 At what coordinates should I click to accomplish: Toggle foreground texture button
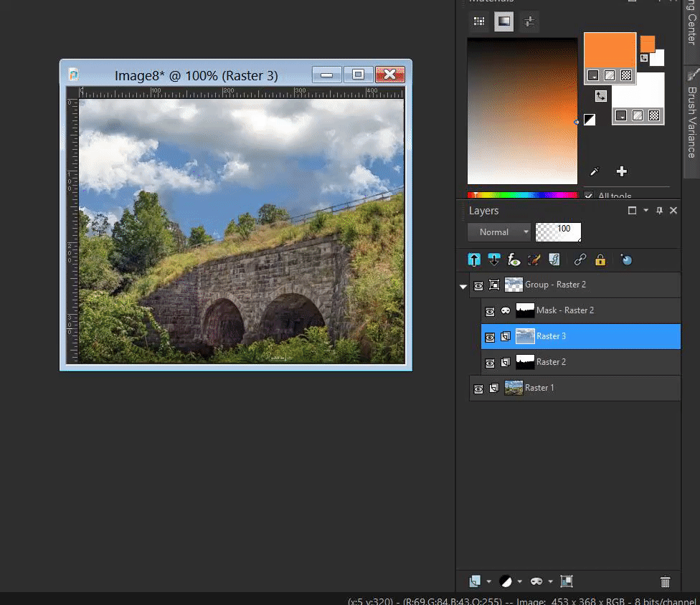tap(610, 75)
